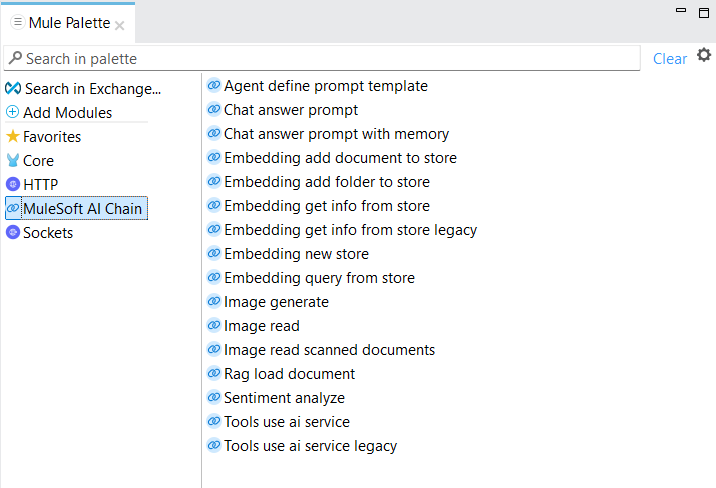Screen dimensions: 716x488
Task: Click the Add Modules plus icon
Action: [12, 112]
